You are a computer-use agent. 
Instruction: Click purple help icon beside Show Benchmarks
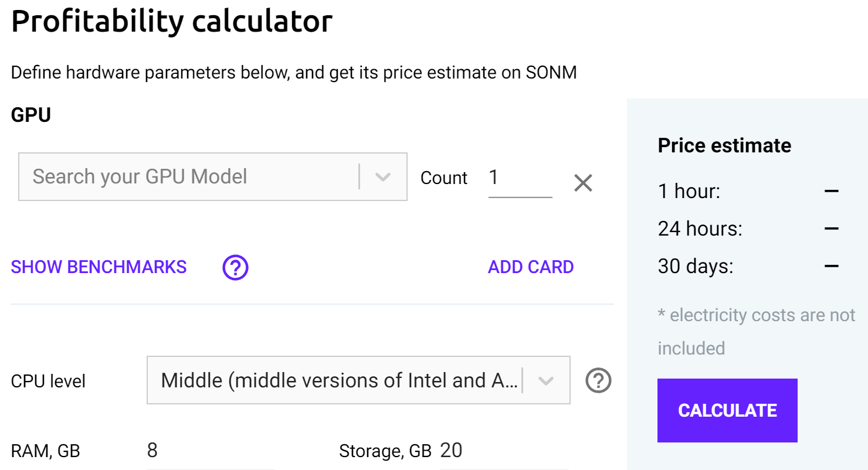(235, 268)
